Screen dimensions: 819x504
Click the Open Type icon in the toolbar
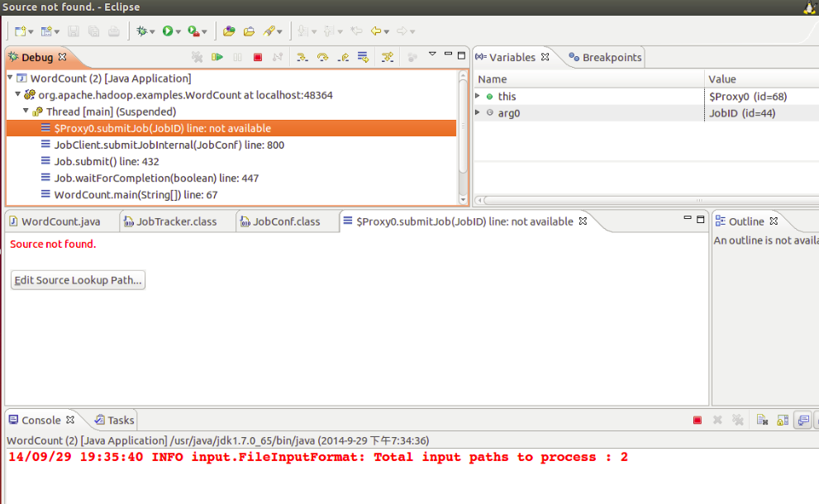(229, 31)
